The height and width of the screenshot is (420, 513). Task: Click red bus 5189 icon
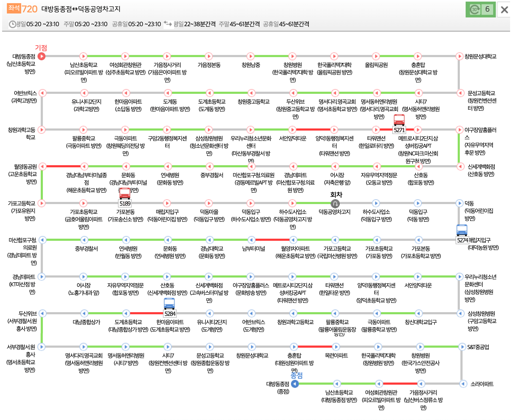tap(125, 193)
